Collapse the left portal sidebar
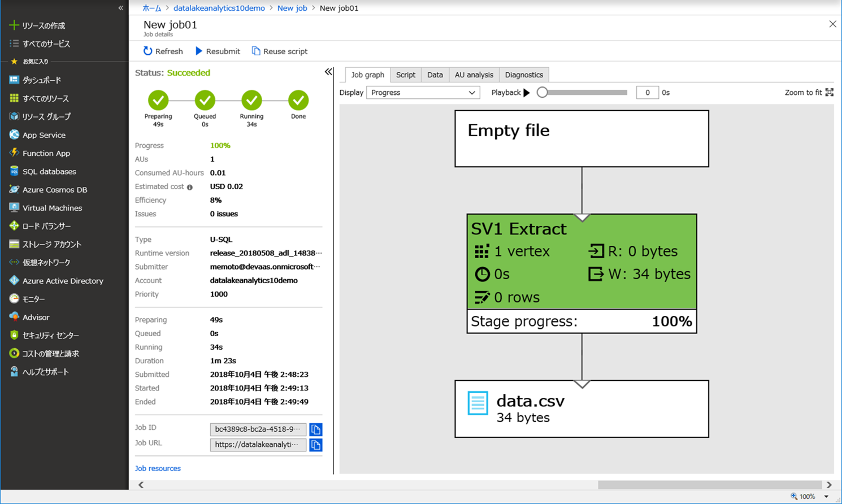 pos(120,8)
